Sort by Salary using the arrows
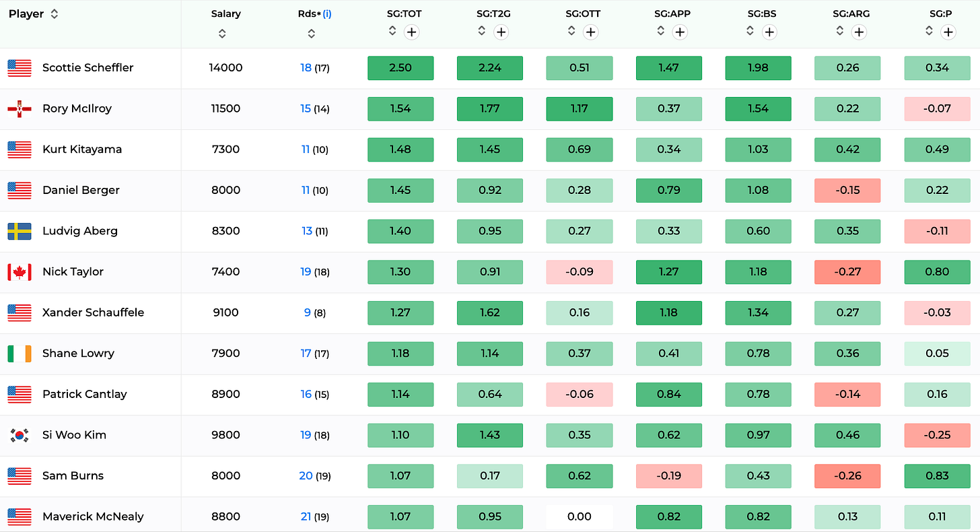The width and height of the screenshot is (980, 532). (222, 34)
